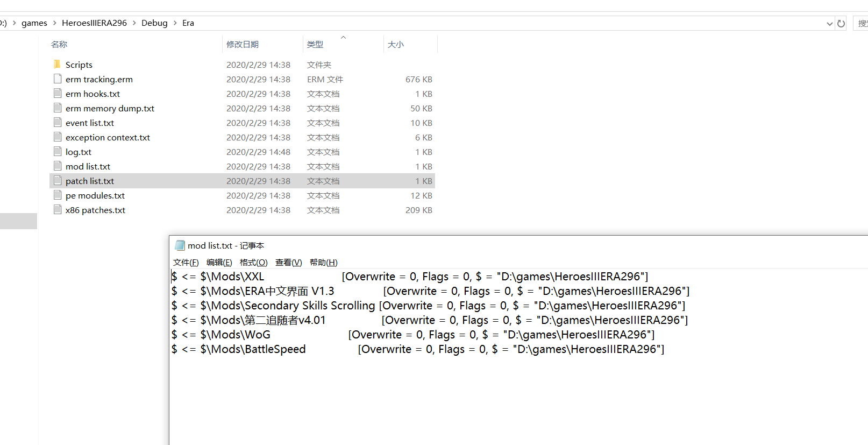Sort files by 大小 column
This screenshot has width=868, height=445.
[x=396, y=44]
